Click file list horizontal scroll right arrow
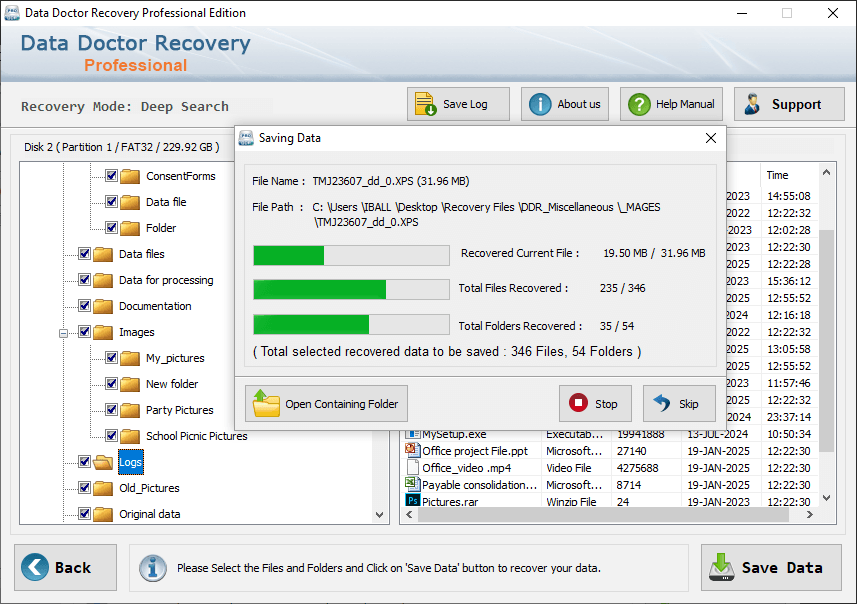 click(809, 514)
